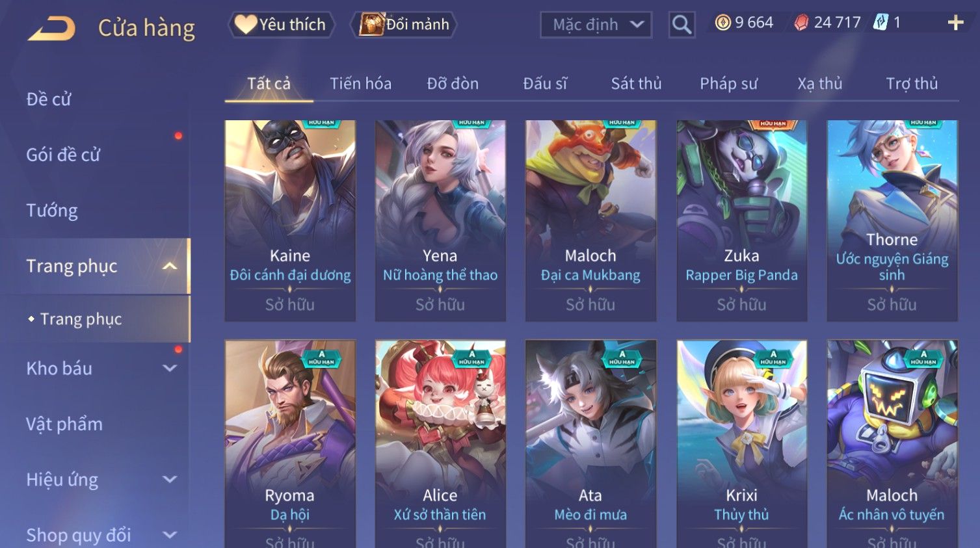Screen dimensions: 980x548
Task: Open search with magnifying glass icon
Action: [682, 25]
